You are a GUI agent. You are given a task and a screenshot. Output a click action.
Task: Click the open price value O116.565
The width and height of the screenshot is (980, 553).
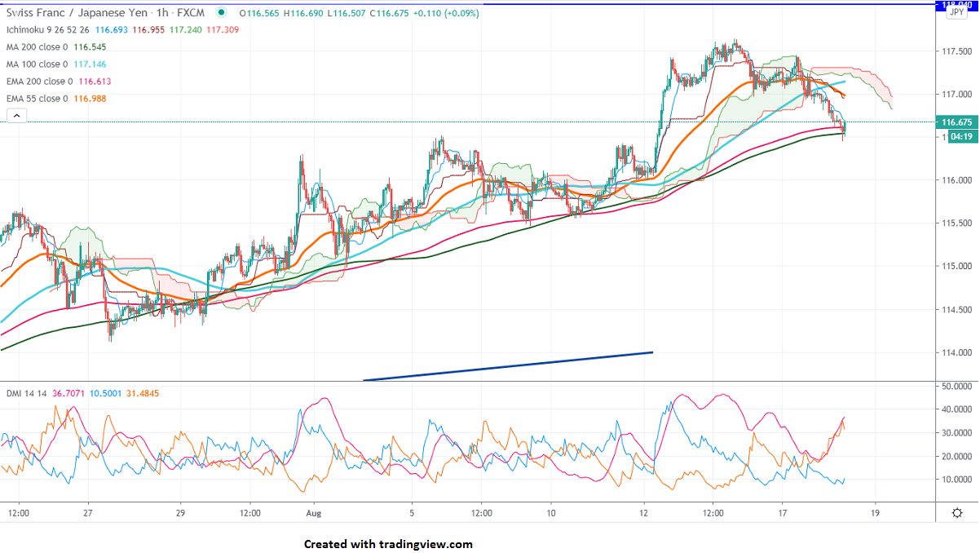261,13
